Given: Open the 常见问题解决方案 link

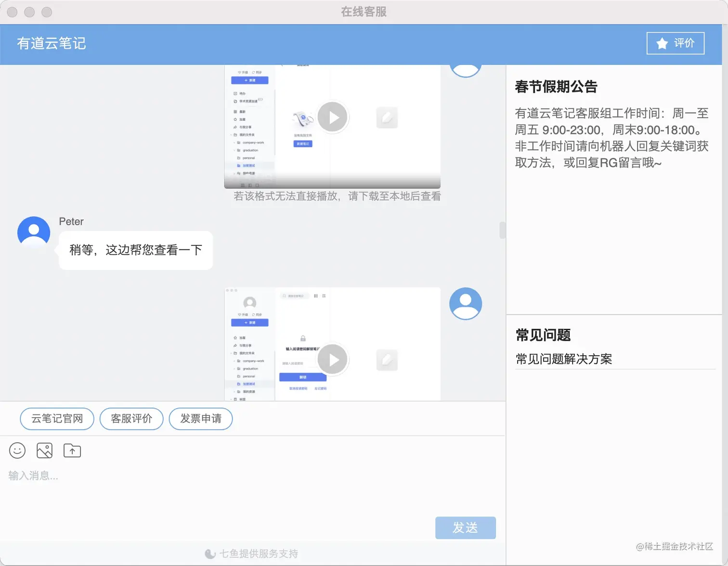Looking at the screenshot, I should 564,359.
